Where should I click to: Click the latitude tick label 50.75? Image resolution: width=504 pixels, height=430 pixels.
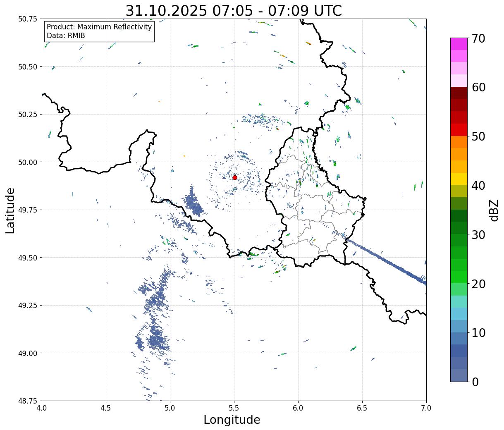click(28, 19)
